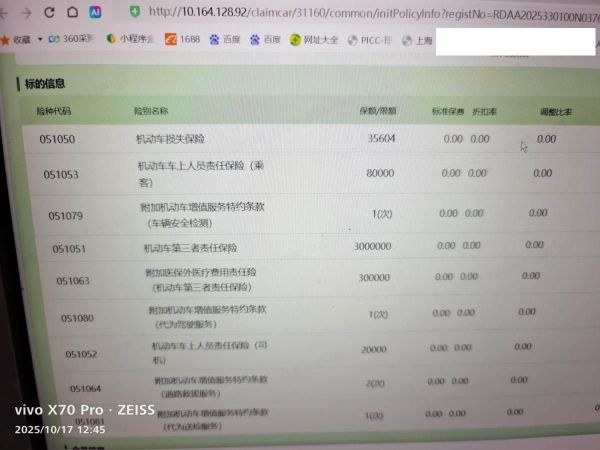Click the favorites star icon in bookmarks bar
The height and width of the screenshot is (450, 600).
click(x=7, y=39)
